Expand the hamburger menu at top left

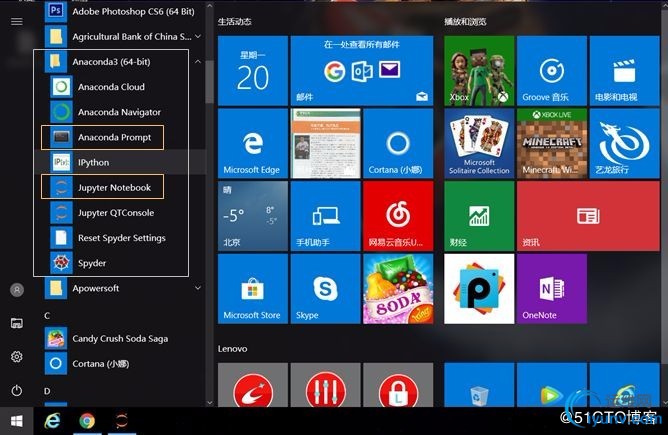pyautogui.click(x=17, y=21)
